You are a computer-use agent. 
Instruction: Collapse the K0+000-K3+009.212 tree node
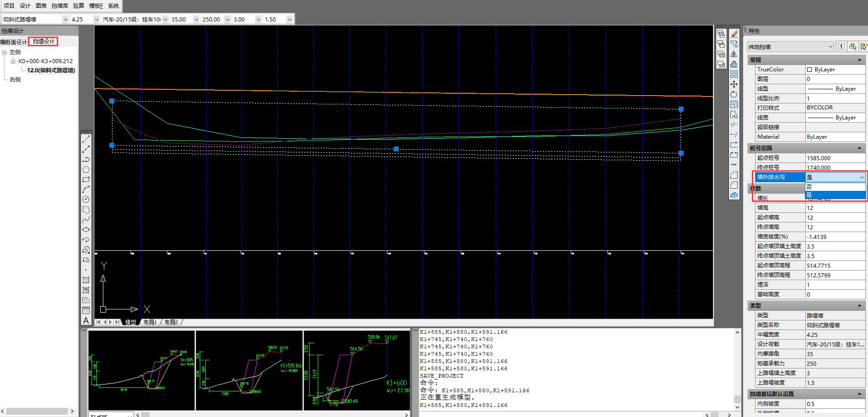click(x=14, y=61)
